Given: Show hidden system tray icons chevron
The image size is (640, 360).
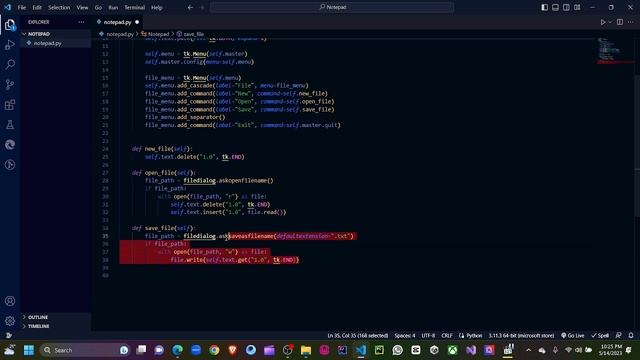Looking at the screenshot, I should click(529, 350).
